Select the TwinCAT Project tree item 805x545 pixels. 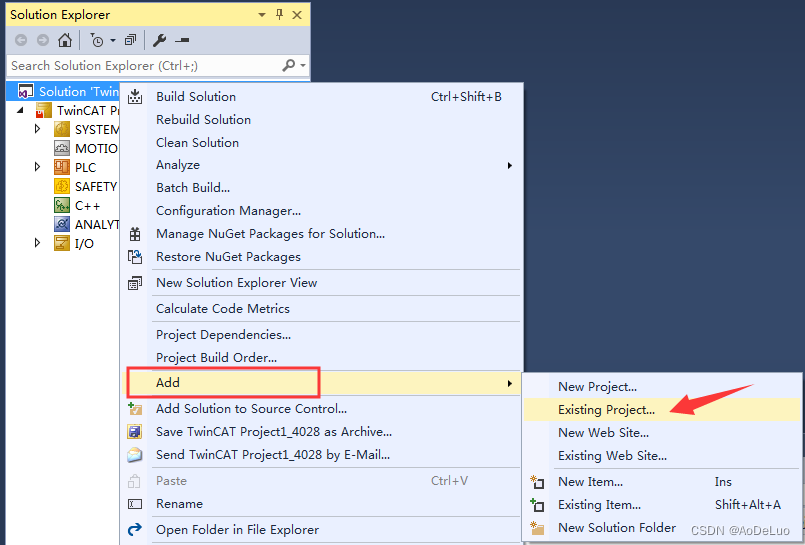88,110
